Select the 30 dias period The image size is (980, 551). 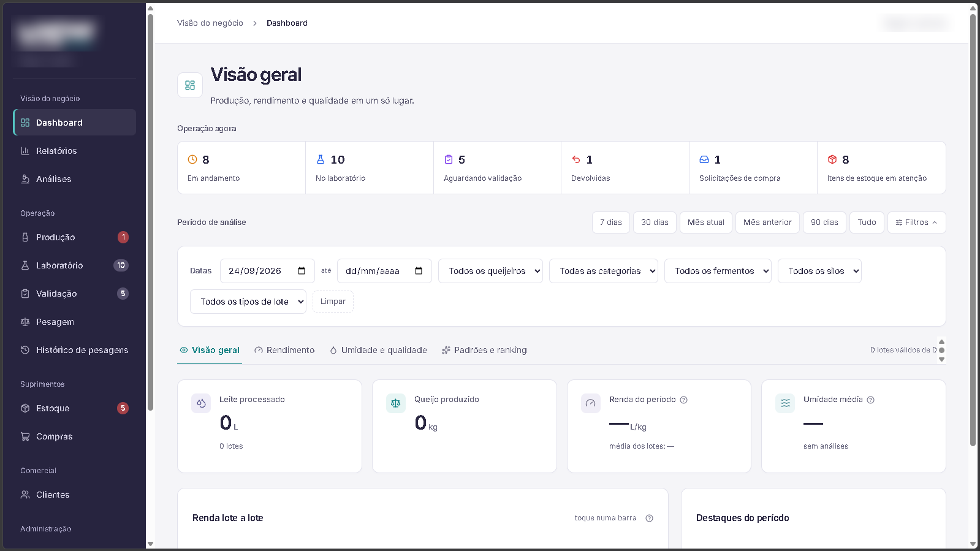click(x=655, y=222)
